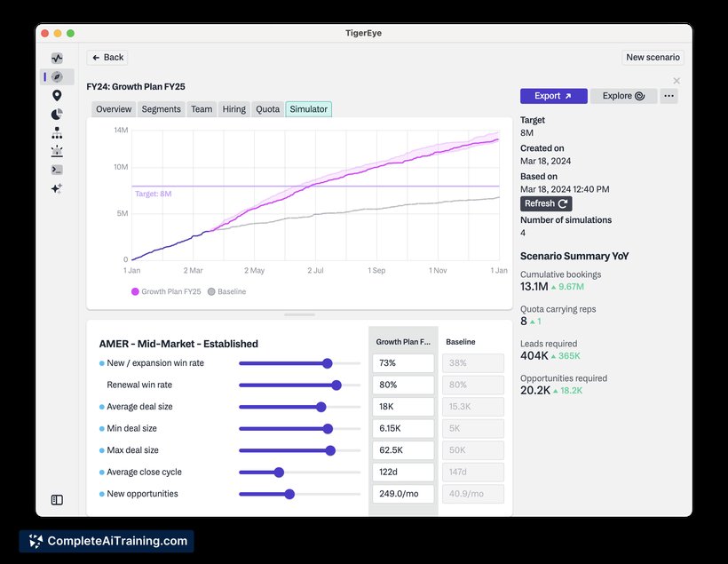Toggle the sidebar panel layout icon
The width and height of the screenshot is (728, 564).
point(57,500)
